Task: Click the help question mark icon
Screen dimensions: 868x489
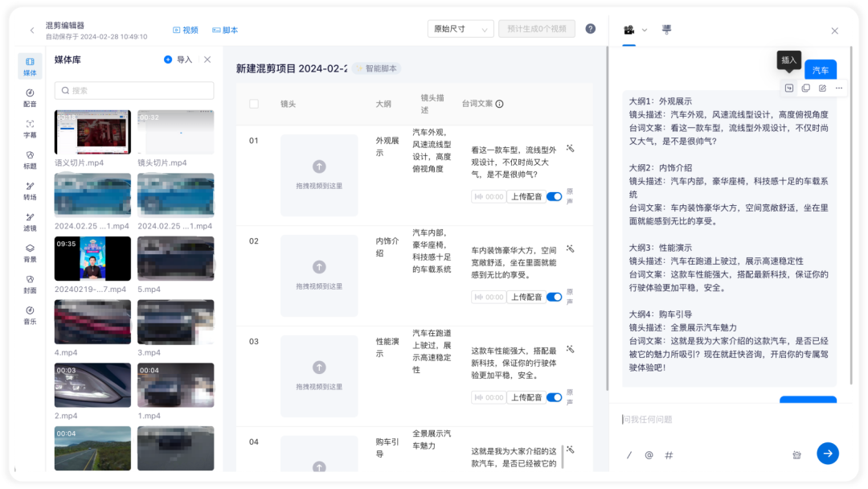Action: point(591,29)
